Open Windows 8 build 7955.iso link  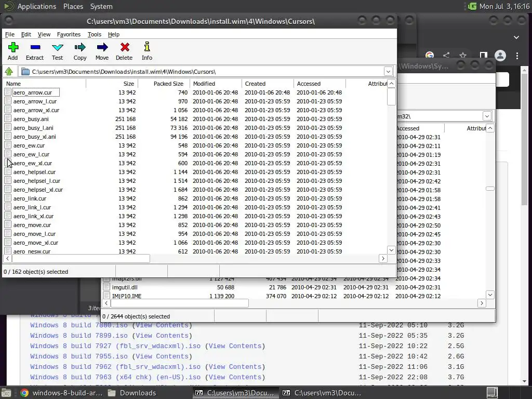coord(79,356)
